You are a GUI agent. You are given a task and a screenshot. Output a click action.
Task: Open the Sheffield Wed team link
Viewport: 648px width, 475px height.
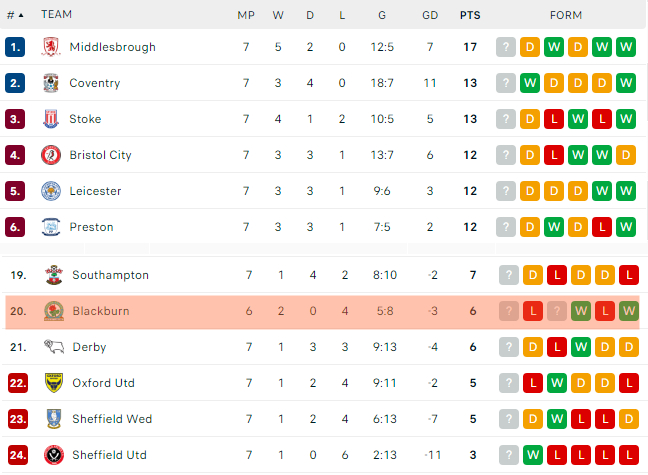(x=112, y=419)
